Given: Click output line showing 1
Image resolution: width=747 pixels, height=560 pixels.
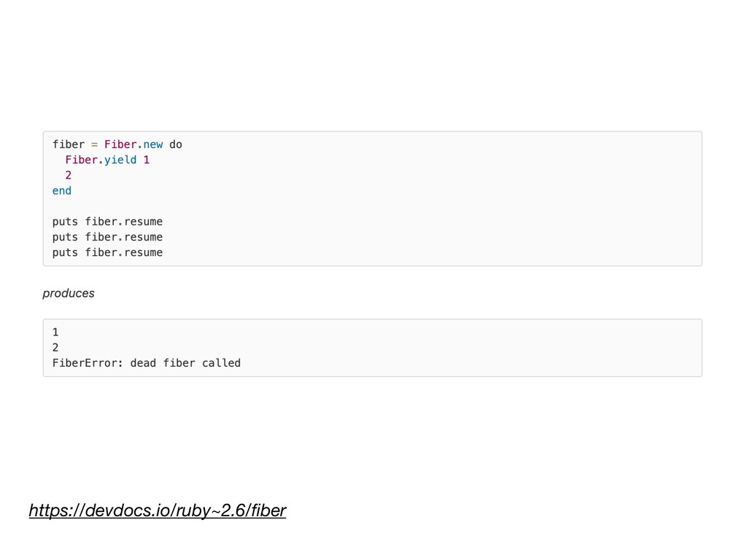Looking at the screenshot, I should [55, 332].
